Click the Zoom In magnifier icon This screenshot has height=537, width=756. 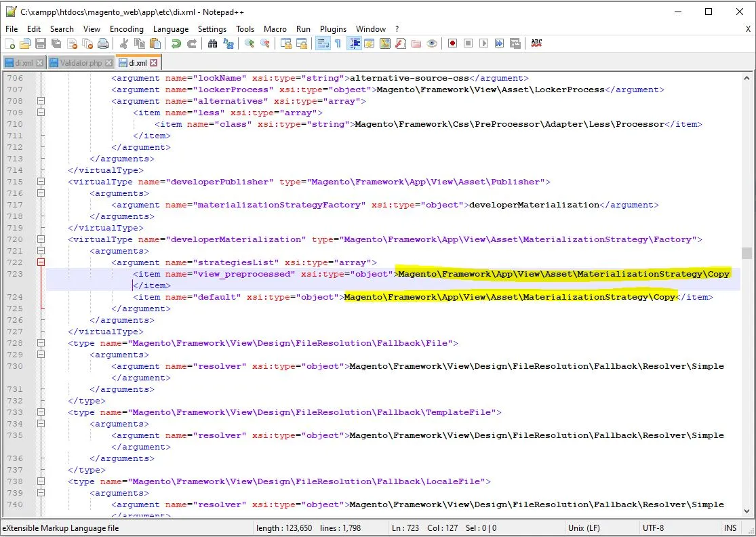pyautogui.click(x=250, y=44)
